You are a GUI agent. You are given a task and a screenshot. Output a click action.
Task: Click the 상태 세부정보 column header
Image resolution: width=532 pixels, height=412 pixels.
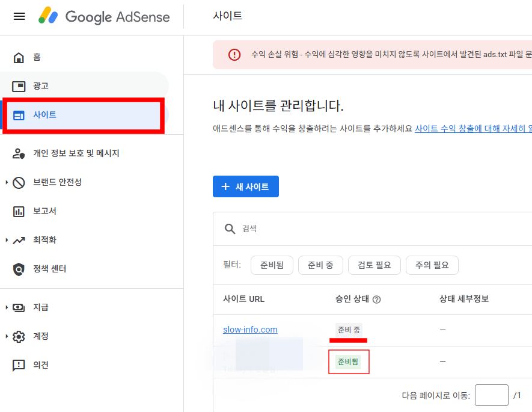click(464, 299)
